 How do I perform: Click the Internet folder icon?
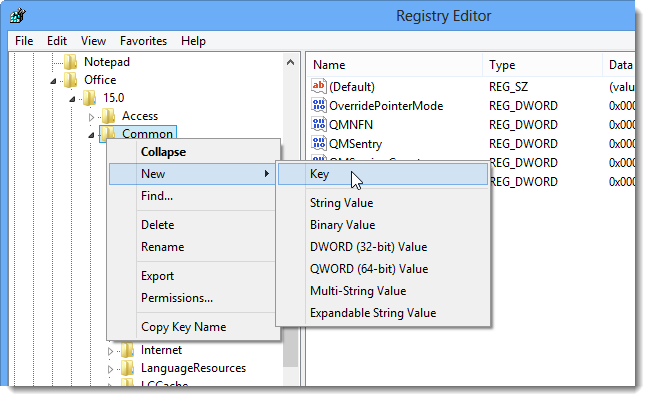tap(128, 350)
